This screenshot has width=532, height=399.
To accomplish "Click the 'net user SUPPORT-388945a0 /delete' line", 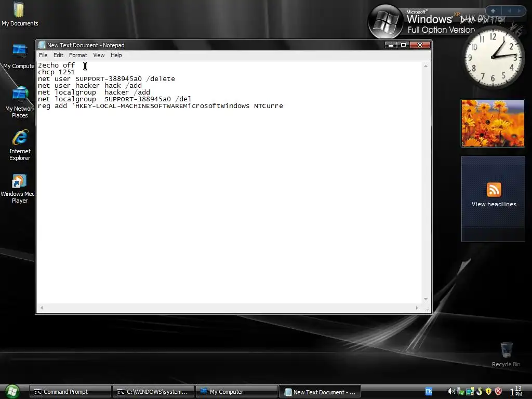I will click(107, 79).
